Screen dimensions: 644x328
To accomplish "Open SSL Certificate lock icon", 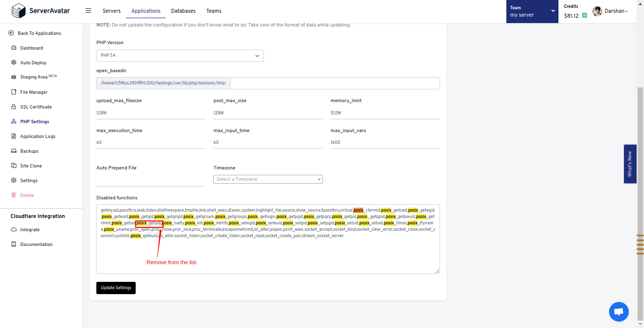I will (14, 107).
